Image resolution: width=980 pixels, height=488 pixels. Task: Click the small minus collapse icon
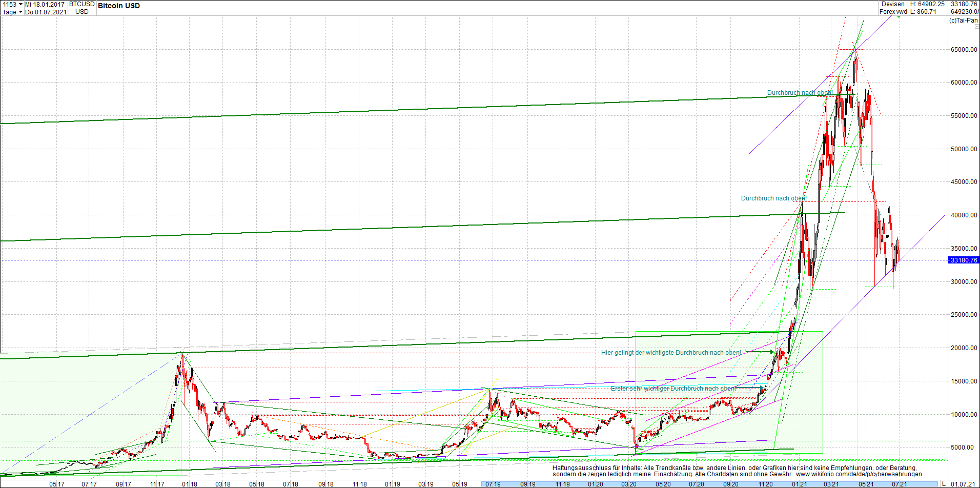976,27
